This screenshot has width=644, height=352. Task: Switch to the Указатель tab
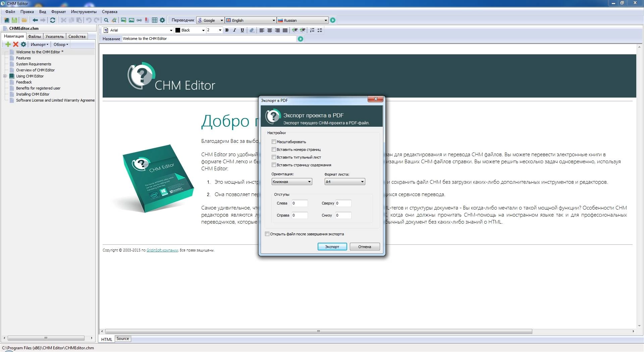pyautogui.click(x=55, y=37)
